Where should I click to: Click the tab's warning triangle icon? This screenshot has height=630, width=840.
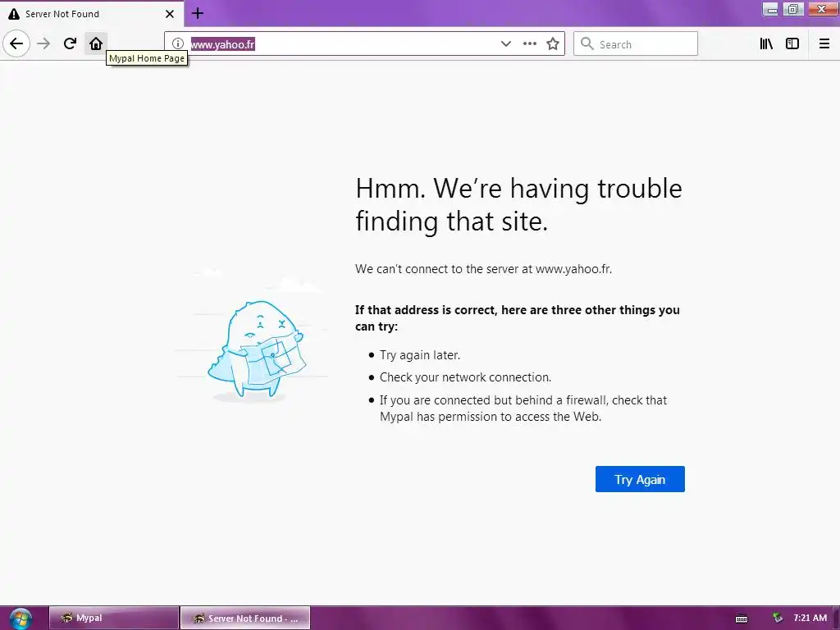(14, 14)
